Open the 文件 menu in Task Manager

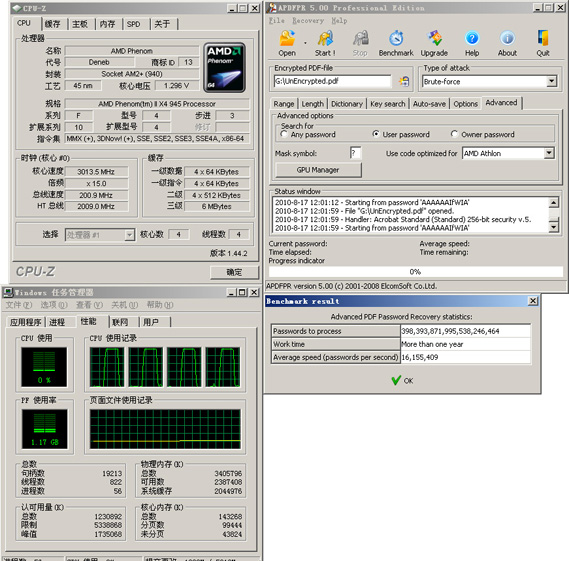click(19, 305)
